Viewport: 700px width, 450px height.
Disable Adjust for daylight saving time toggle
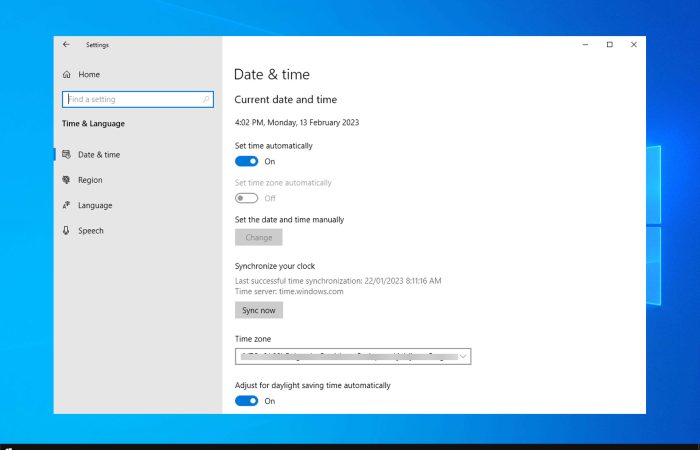pyautogui.click(x=246, y=401)
